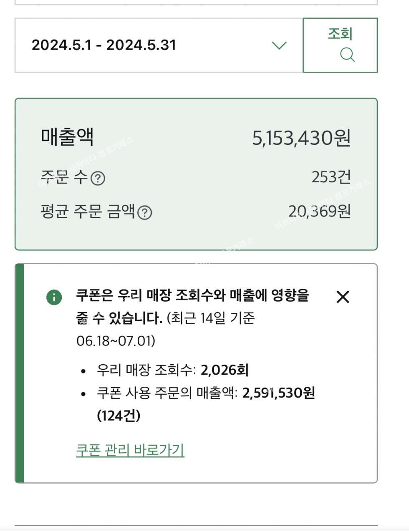Select the 20,369원 average order value
This screenshot has height=532, width=409.
[319, 212]
